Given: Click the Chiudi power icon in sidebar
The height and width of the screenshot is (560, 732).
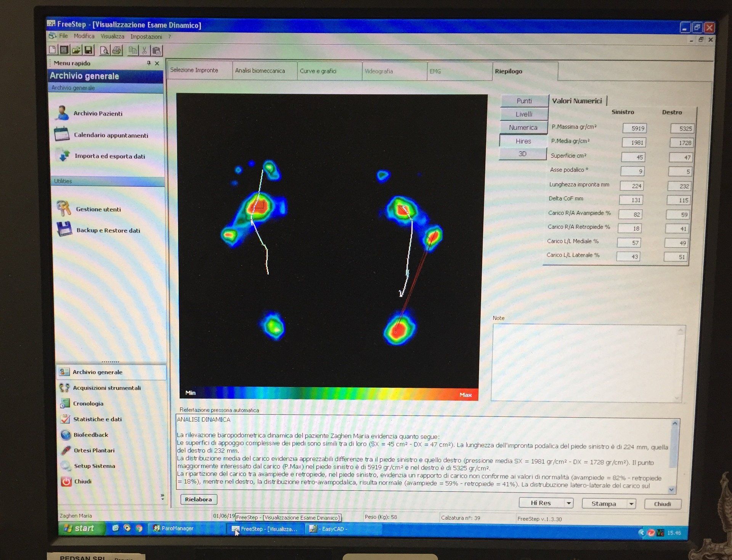Looking at the screenshot, I should (x=66, y=481).
